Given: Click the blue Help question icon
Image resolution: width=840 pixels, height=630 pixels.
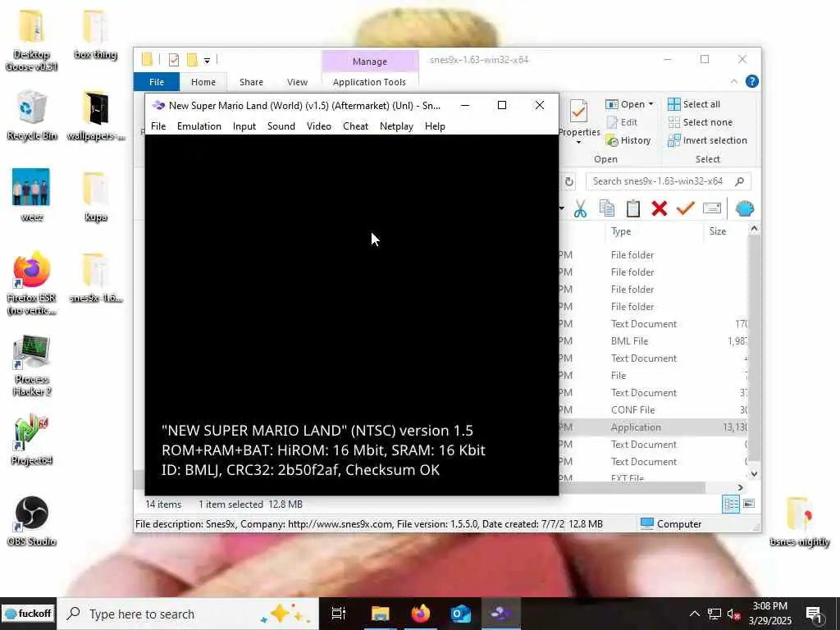Looking at the screenshot, I should [751, 81].
